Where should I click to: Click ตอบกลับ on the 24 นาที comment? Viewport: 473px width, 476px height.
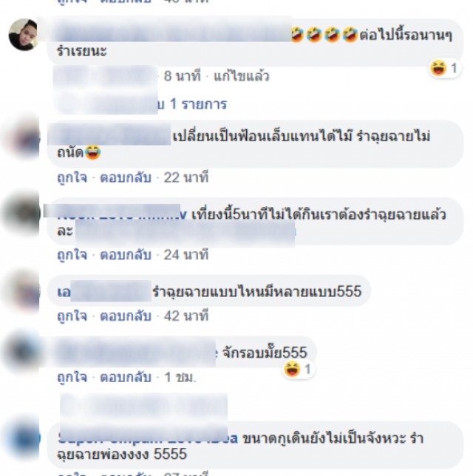(x=126, y=255)
